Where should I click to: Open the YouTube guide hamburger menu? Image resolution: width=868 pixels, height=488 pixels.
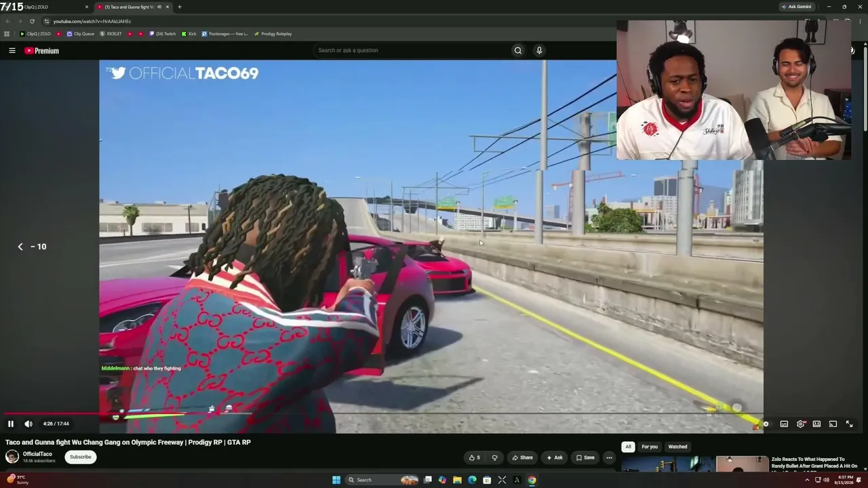point(12,50)
